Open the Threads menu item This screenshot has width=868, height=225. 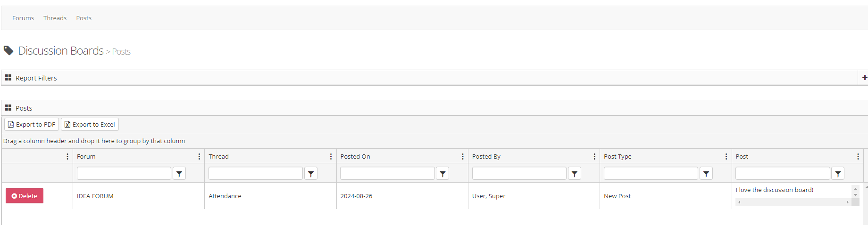55,18
